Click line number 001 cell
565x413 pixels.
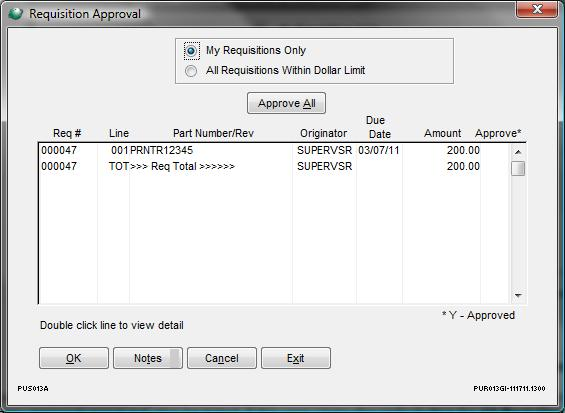click(x=120, y=150)
